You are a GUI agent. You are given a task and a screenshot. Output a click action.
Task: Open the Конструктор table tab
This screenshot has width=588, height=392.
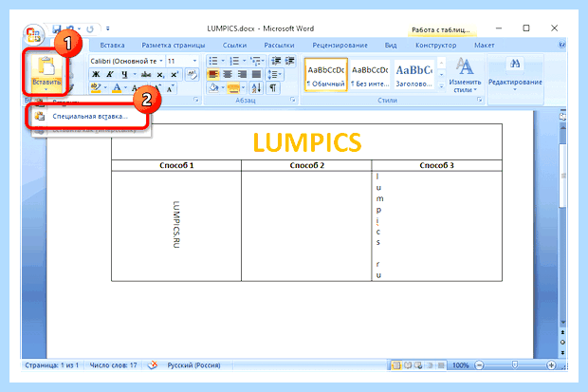[435, 45]
